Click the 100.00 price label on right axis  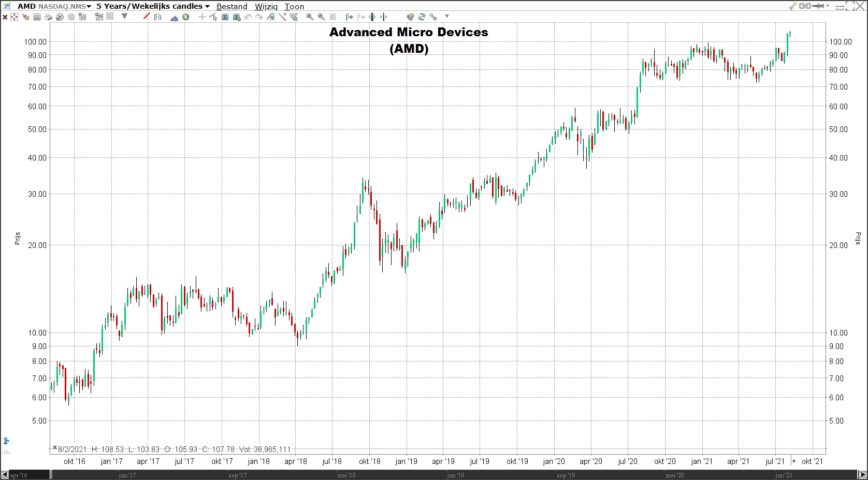(840, 42)
